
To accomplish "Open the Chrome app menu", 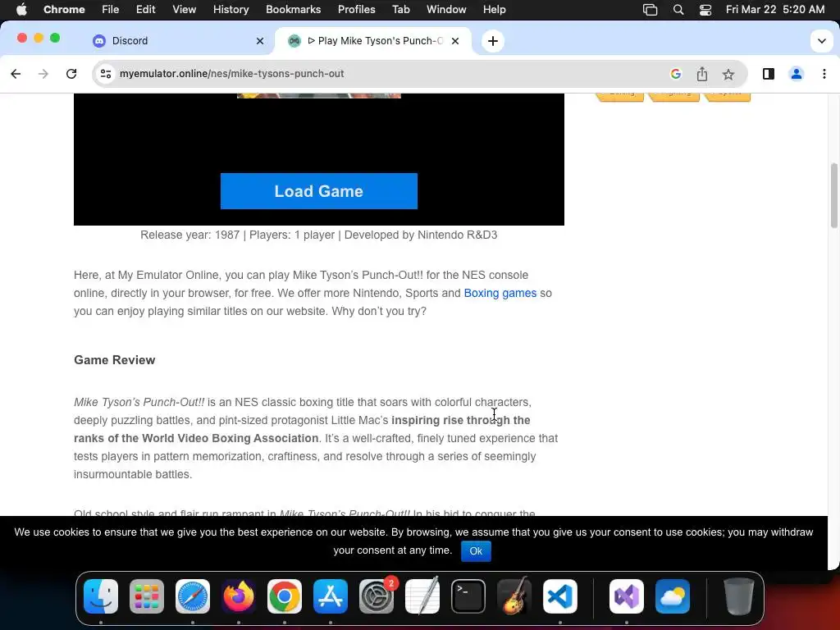I will 64,10.
